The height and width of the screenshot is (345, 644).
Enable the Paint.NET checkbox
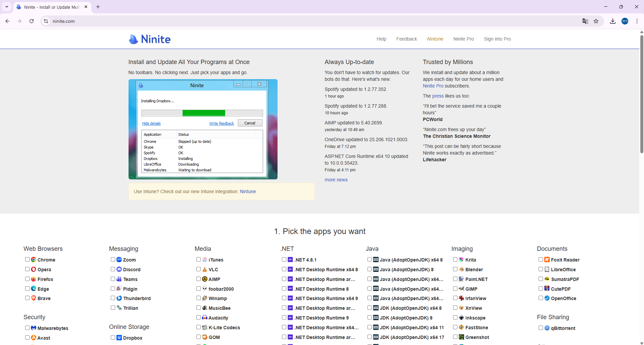coord(455,279)
